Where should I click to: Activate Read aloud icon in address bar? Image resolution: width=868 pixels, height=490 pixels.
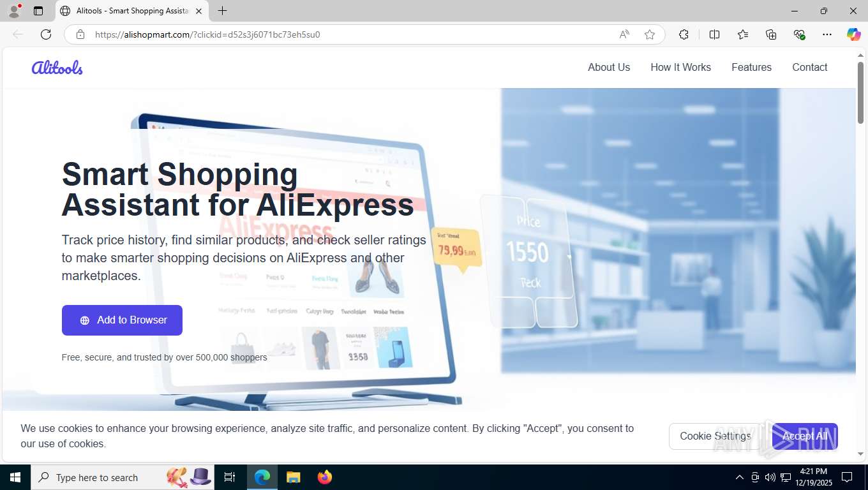coord(624,34)
